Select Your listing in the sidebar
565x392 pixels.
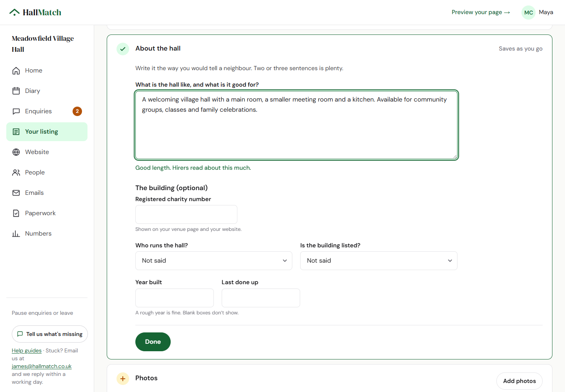[x=47, y=132]
